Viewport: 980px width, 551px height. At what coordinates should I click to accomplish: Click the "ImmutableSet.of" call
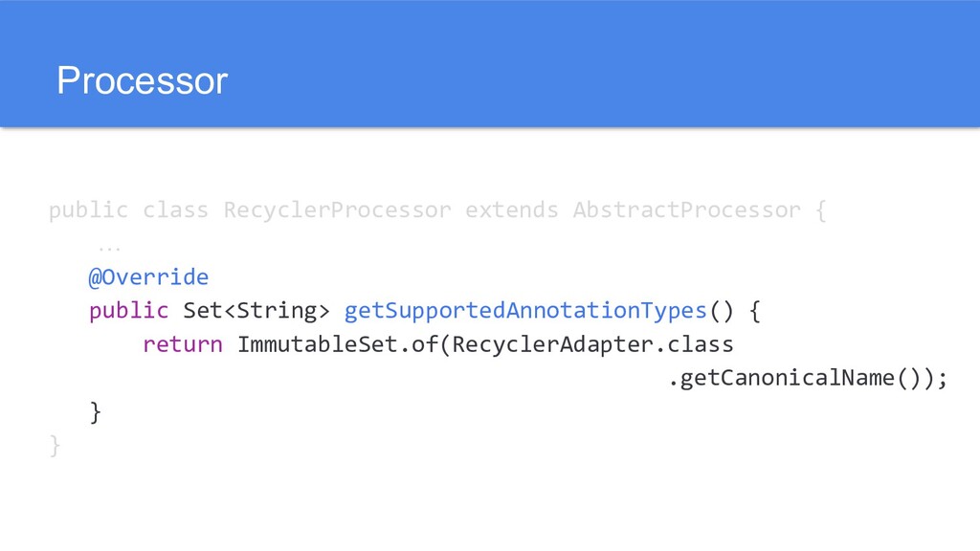coord(337,344)
